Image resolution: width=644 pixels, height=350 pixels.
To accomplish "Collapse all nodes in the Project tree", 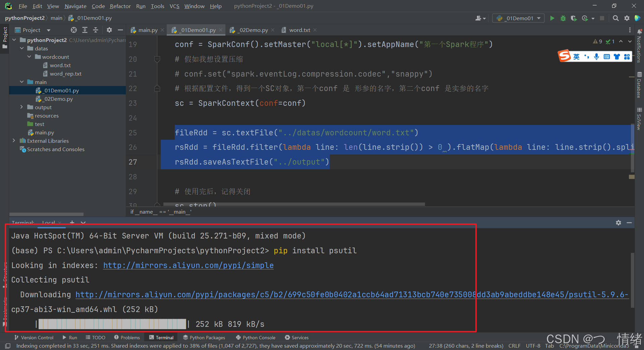I will tap(96, 30).
